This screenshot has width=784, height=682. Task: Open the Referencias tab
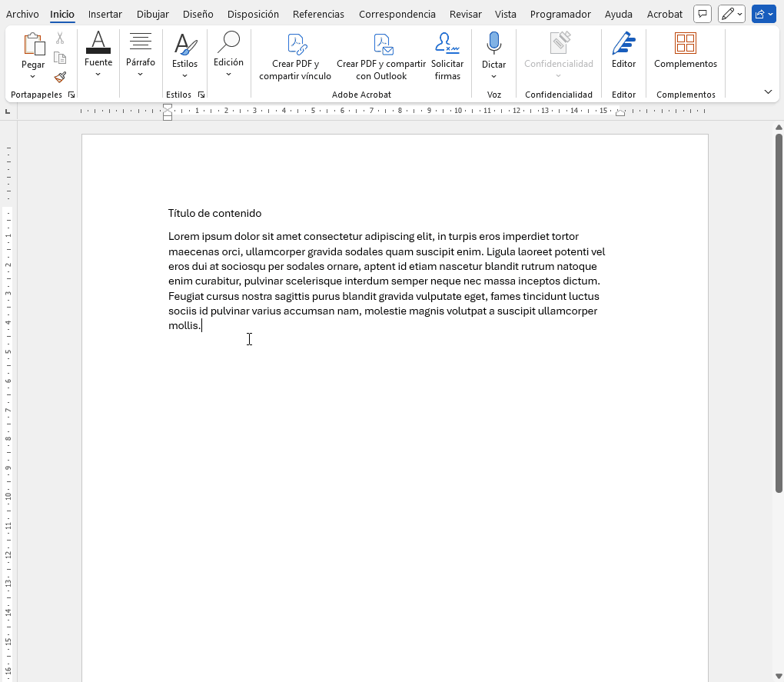(318, 14)
